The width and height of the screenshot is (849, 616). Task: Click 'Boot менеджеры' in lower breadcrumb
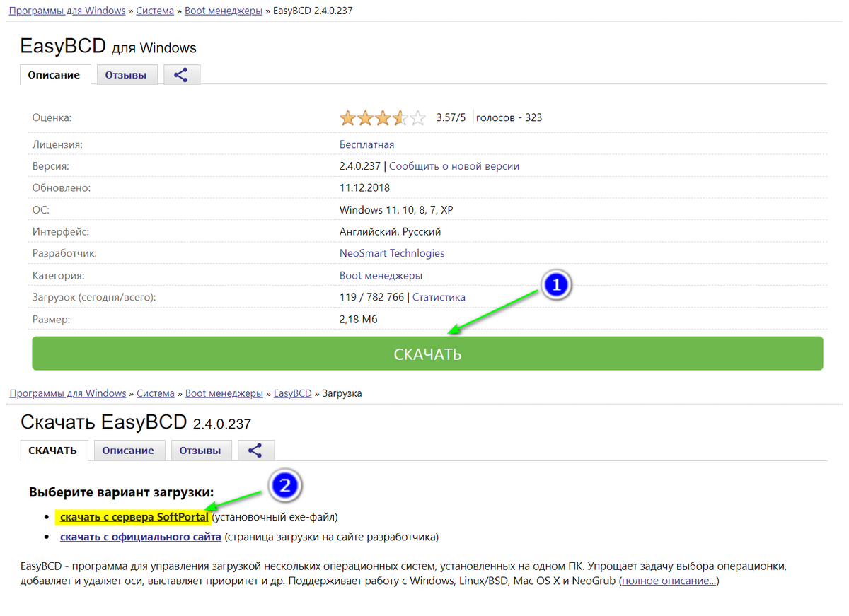coord(224,393)
